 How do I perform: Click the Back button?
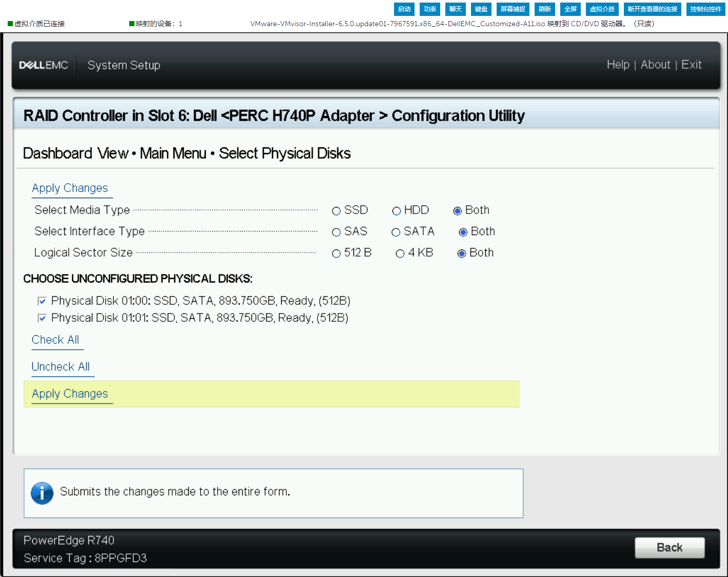[670, 548]
